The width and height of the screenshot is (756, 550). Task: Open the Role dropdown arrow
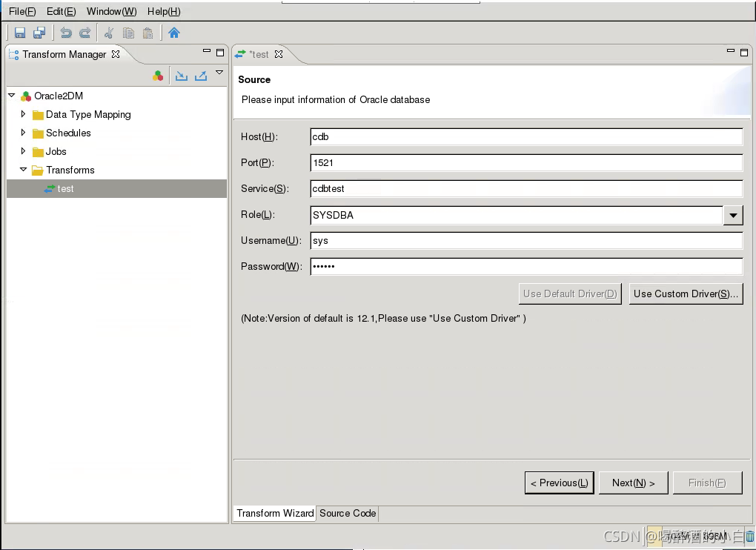pos(733,215)
